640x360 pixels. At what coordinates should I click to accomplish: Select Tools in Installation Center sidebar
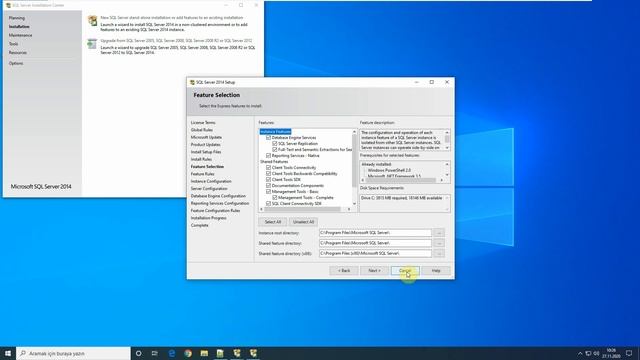coord(13,44)
